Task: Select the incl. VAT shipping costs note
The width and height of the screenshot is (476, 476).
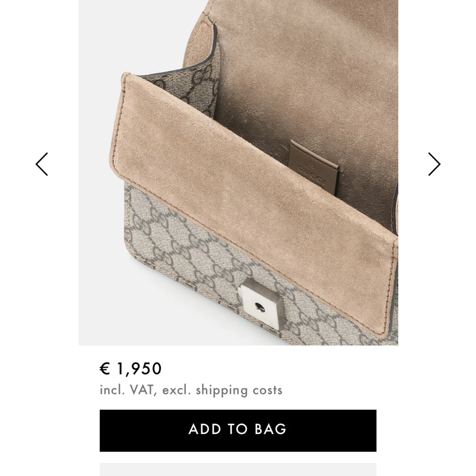Action: click(x=191, y=390)
